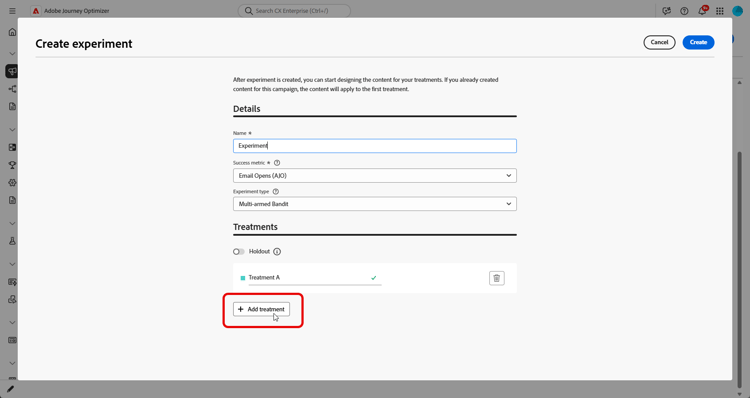Click the Adobe logo in header

click(x=36, y=11)
